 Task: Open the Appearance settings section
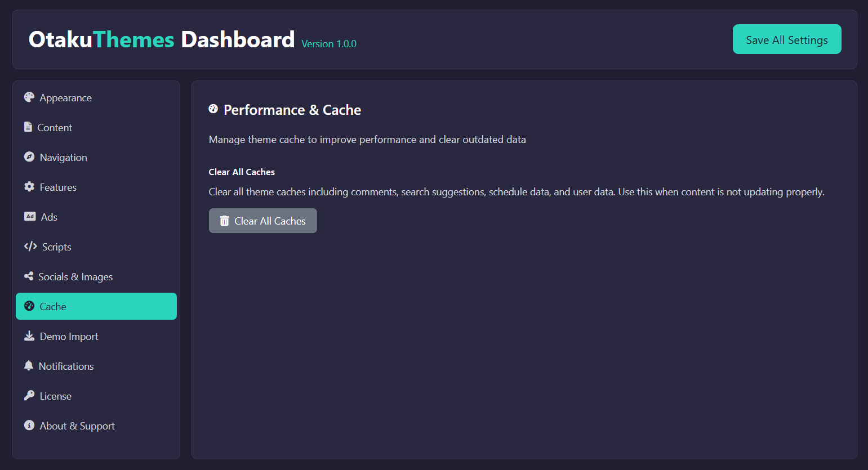point(65,97)
